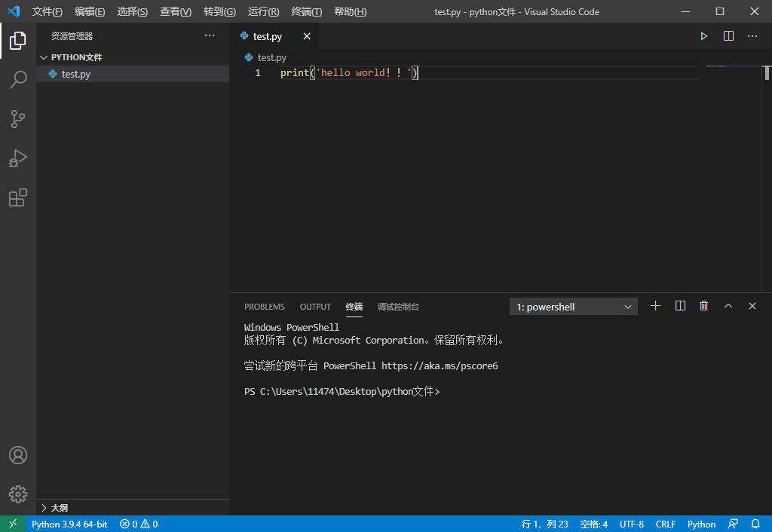Place cursor in print statement code
The width and height of the screenshot is (772, 532).
(x=349, y=73)
